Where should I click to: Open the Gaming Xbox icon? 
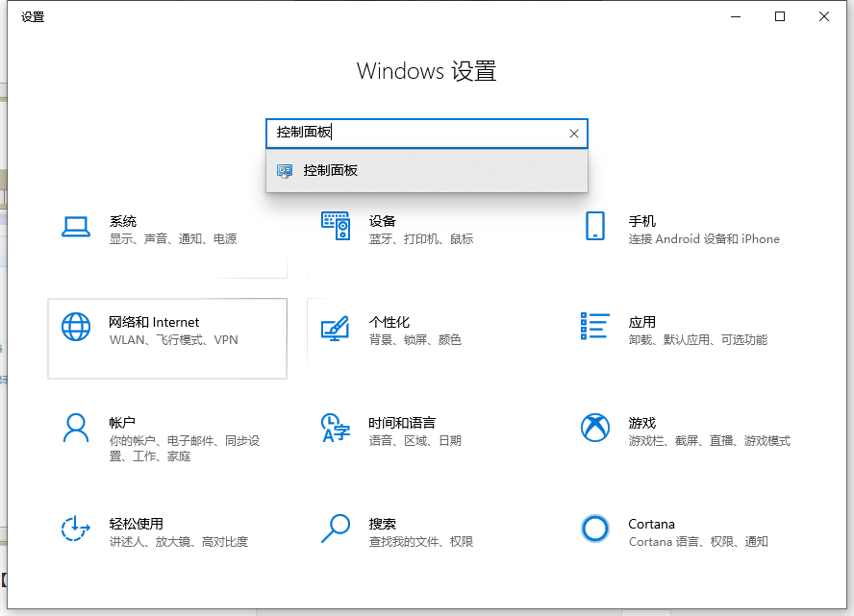[x=595, y=428]
